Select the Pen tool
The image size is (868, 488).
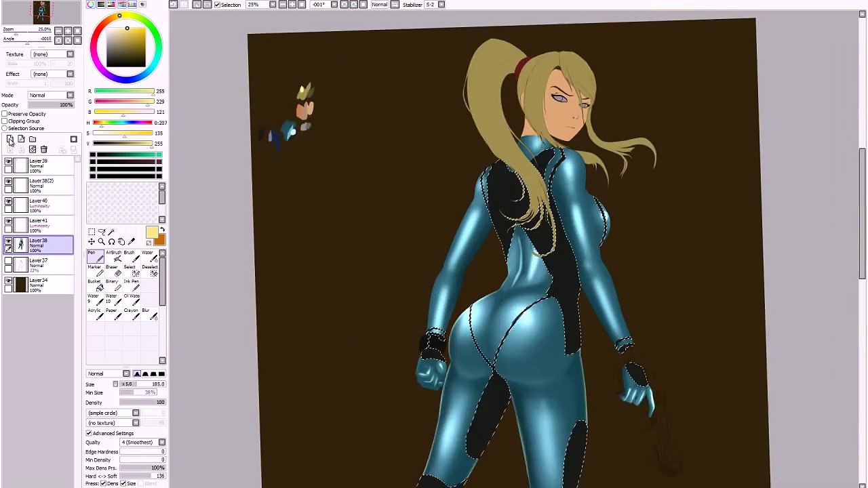95,256
